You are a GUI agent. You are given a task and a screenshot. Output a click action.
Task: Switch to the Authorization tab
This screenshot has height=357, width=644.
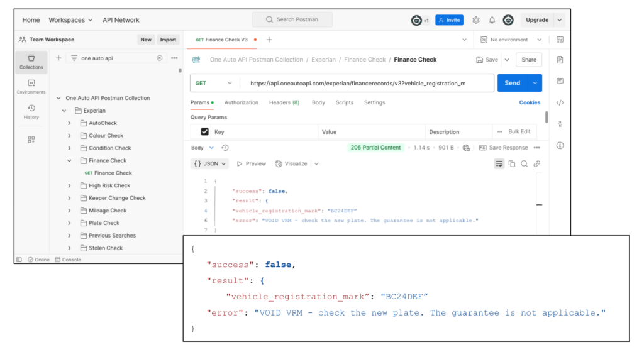(241, 102)
